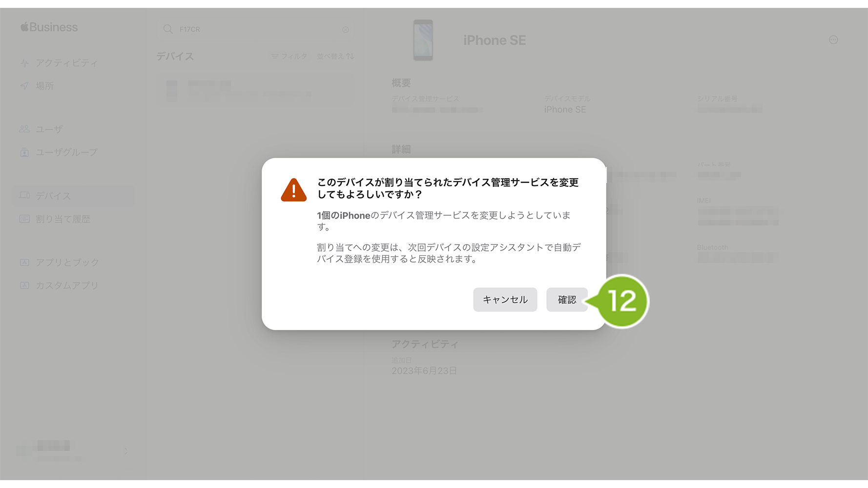Click the 確認 confirm button
The image size is (868, 488).
point(567,300)
